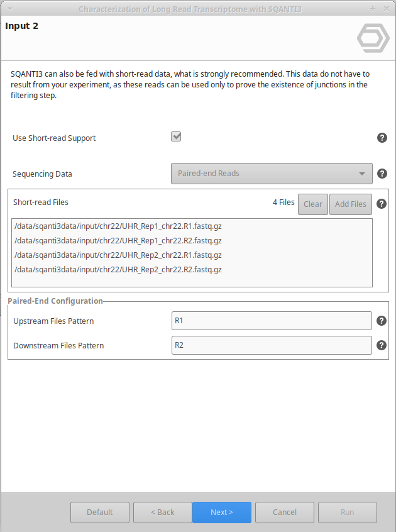This screenshot has width=396, height=532.
Task: Clear the short-read files list
Action: 312,204
